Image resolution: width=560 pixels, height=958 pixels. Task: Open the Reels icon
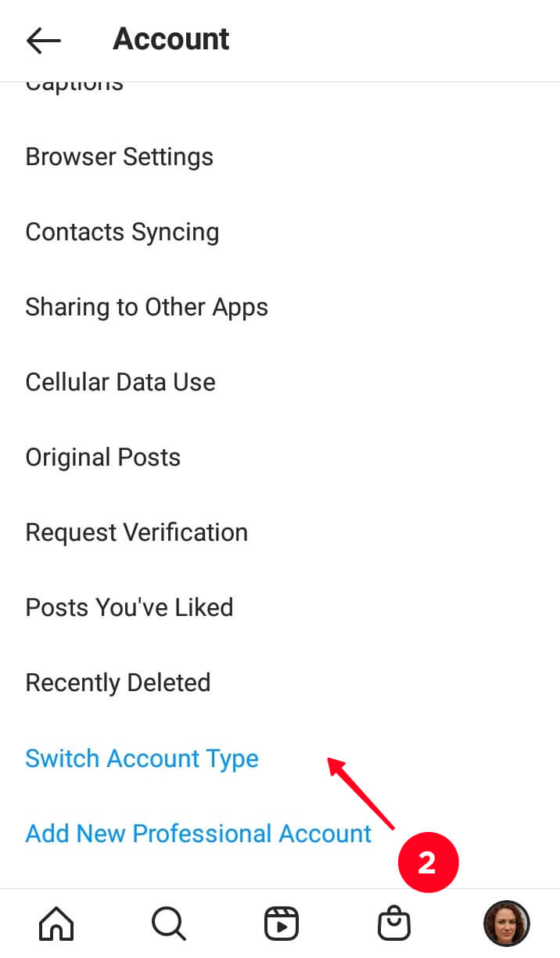[x=280, y=924]
